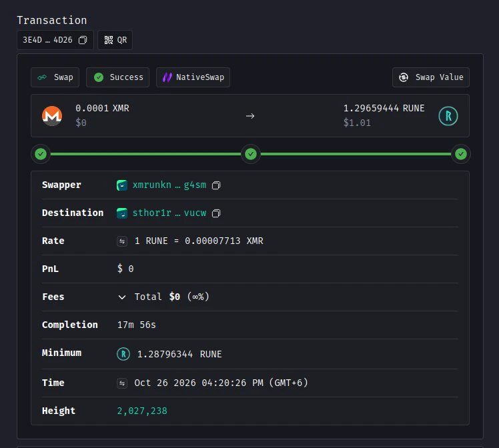Switch the Time format toggle icon
Viewport: 499px width, 448px height.
coord(122,383)
